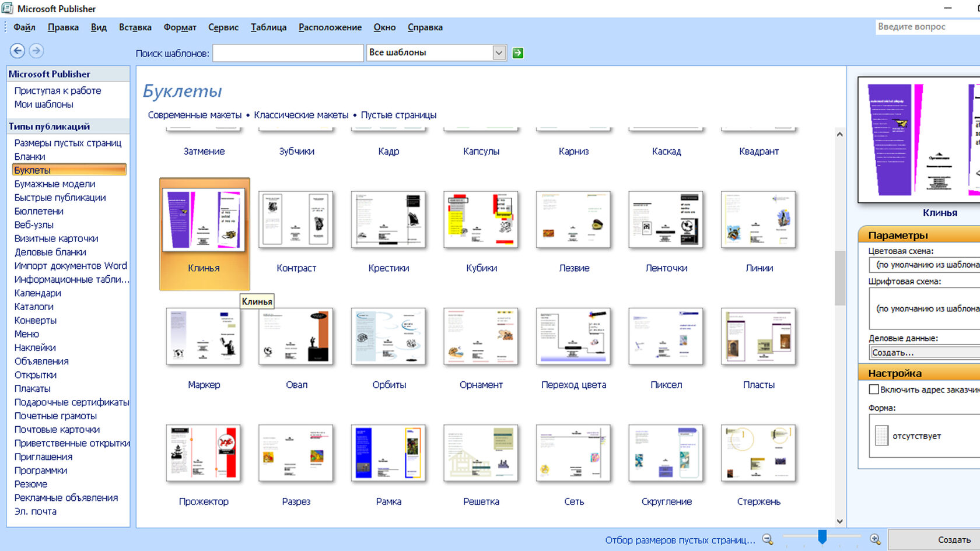980x551 pixels.
Task: Choose the Контраст brochure template
Action: pos(296,220)
